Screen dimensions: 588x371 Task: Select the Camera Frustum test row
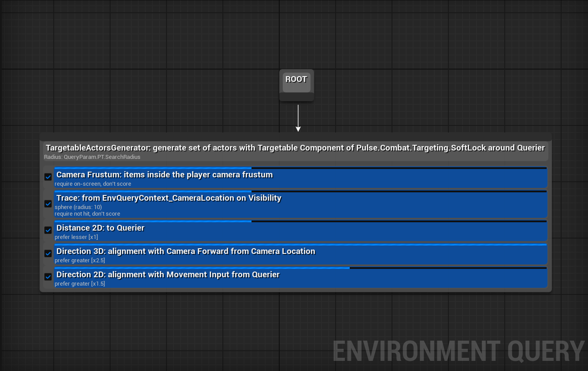[x=300, y=177]
